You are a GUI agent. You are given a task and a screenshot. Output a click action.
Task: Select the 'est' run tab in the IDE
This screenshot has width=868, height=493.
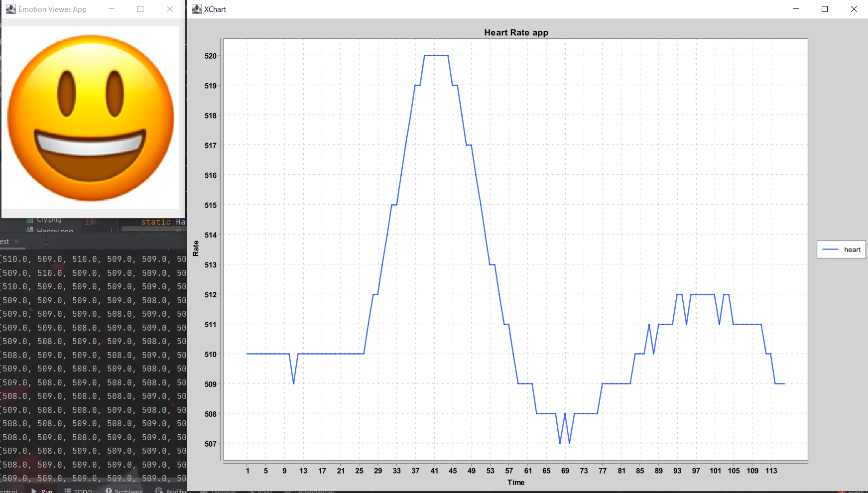(x=5, y=242)
